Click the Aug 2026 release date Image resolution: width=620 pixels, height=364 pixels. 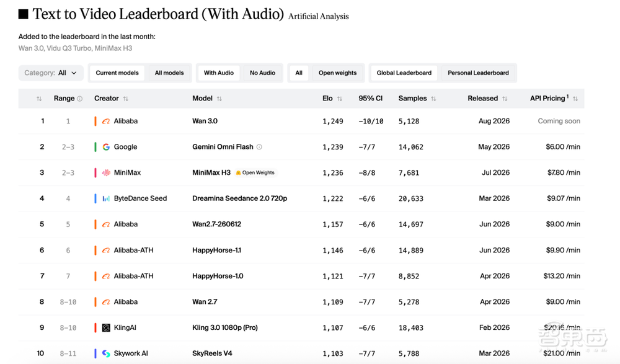tap(494, 121)
